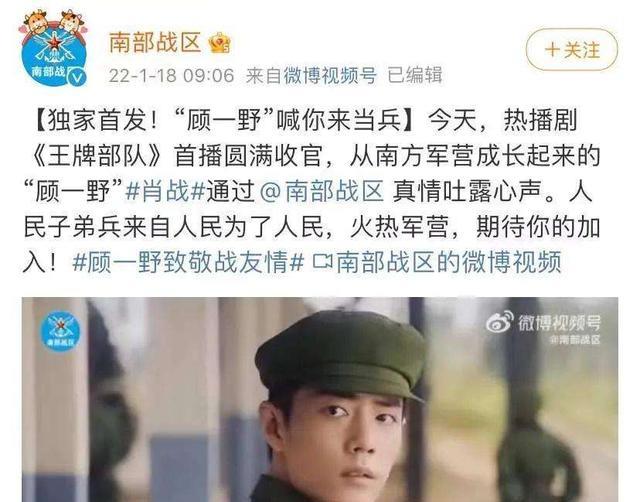The width and height of the screenshot is (640, 502).
Task: Click the 南部战区 emblem watermark in the video
Action: (60, 331)
